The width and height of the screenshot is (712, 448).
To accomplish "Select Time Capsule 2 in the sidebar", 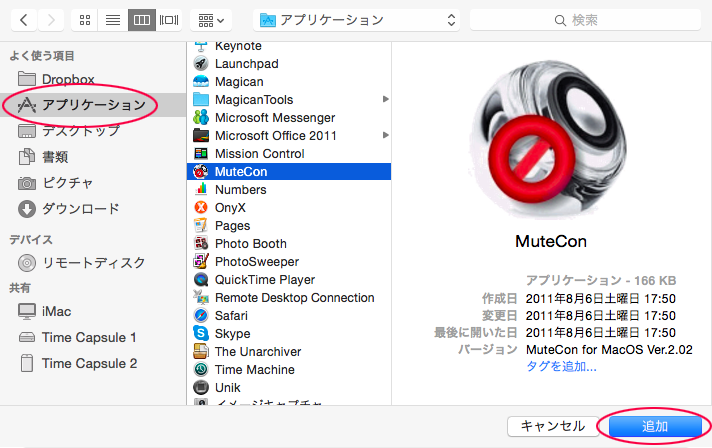I will pos(93,363).
